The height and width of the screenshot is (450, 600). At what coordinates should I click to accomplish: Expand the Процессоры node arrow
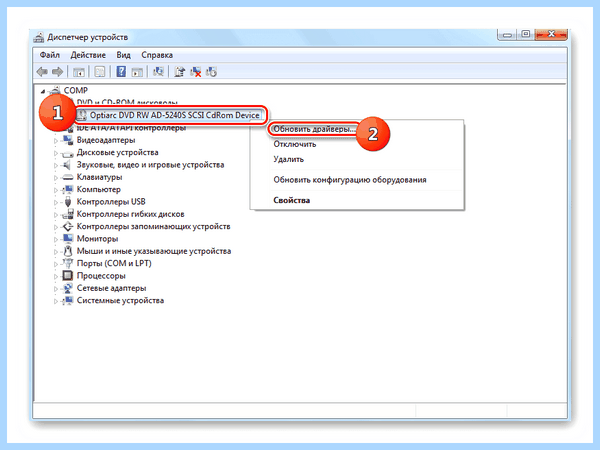56,276
